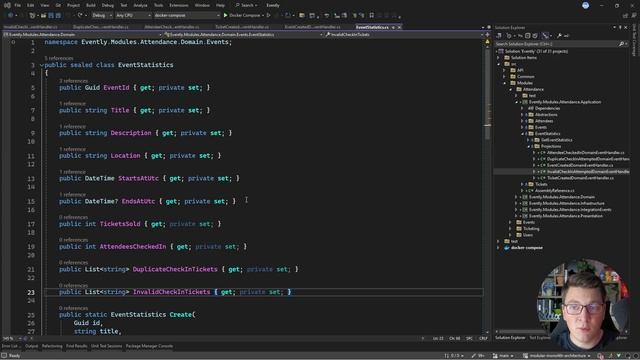
Task: Expand the API folder
Action: point(504,71)
